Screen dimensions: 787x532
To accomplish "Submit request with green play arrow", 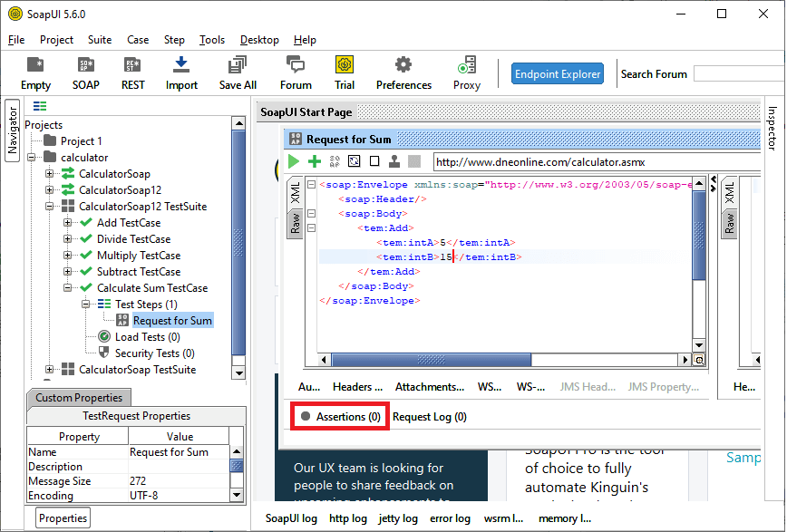I will (x=294, y=161).
